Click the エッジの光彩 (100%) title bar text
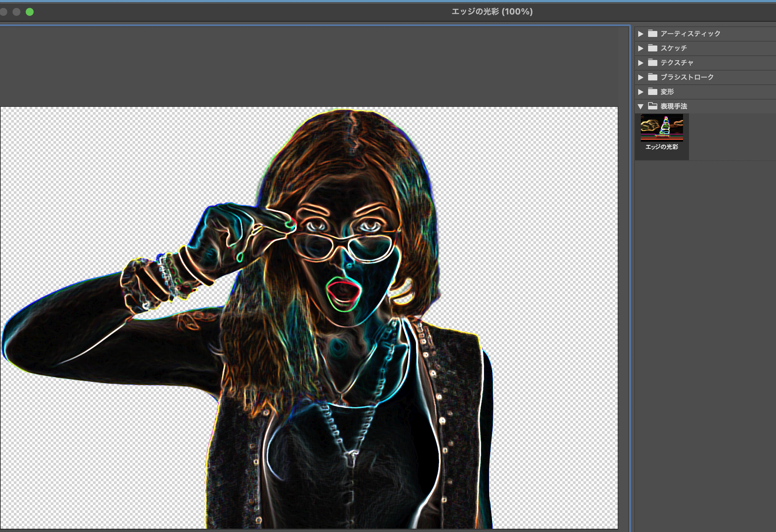The height and width of the screenshot is (532, 776). (x=492, y=12)
